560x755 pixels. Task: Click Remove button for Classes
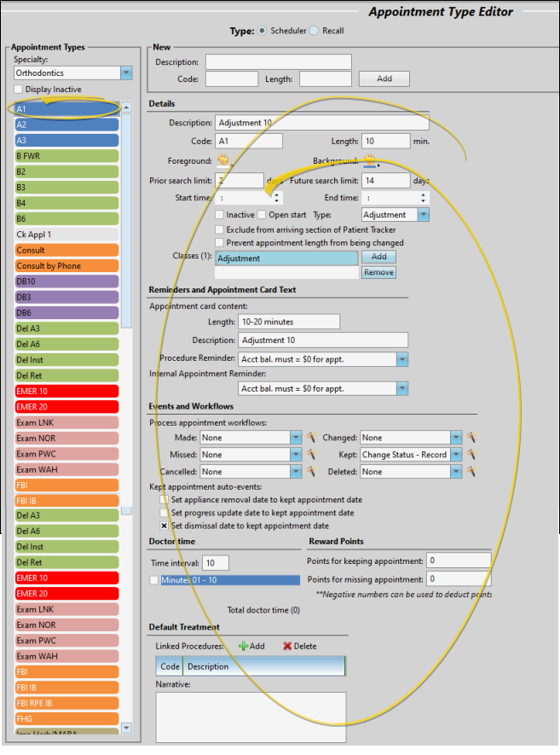point(378,272)
